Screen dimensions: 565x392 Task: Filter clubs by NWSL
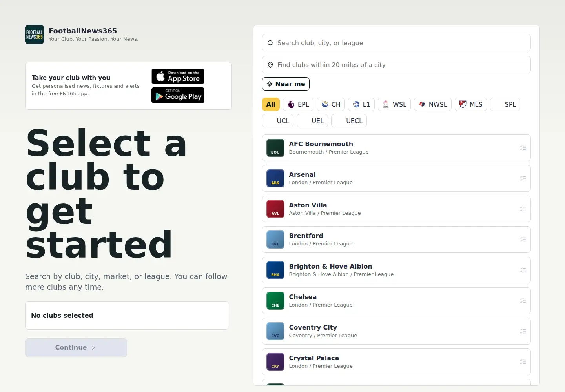pos(433,104)
